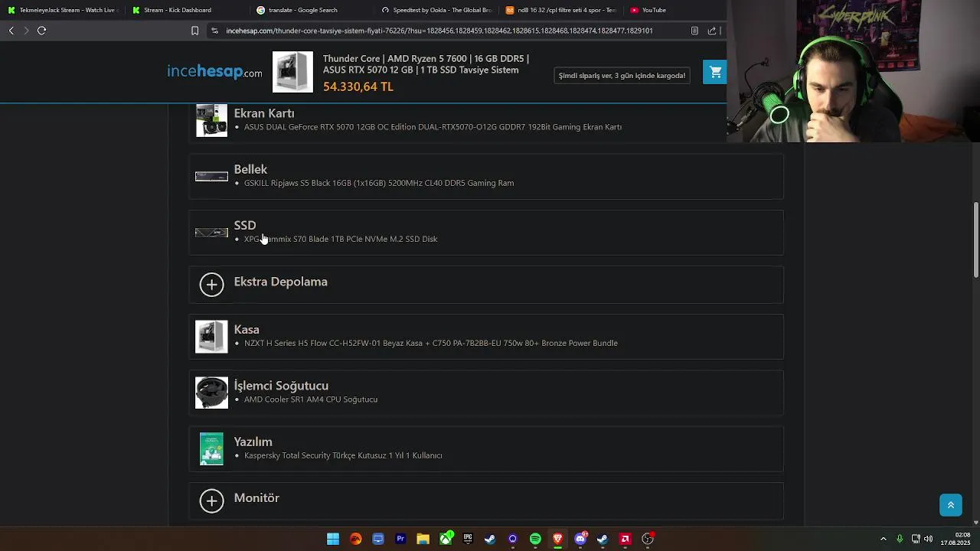Click the page vertical scrollbar thumb
The width and height of the screenshot is (980, 551).
(x=975, y=240)
